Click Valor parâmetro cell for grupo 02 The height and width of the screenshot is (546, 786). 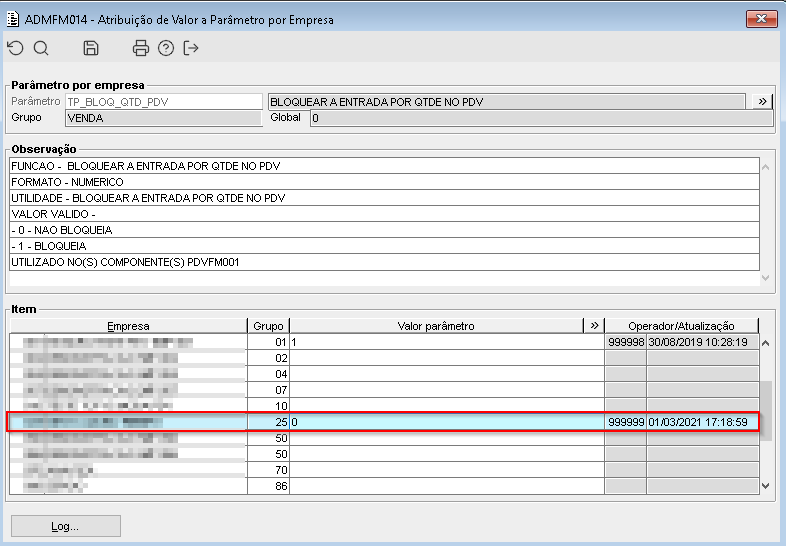(447, 358)
